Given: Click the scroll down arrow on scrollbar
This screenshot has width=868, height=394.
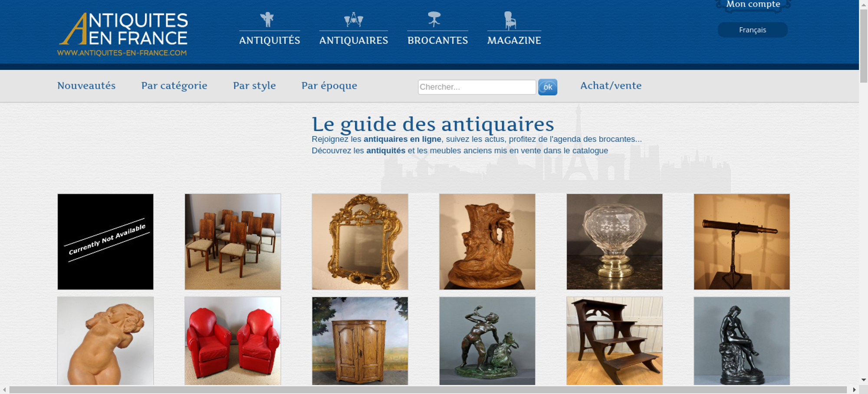Looking at the screenshot, I should (864, 380).
